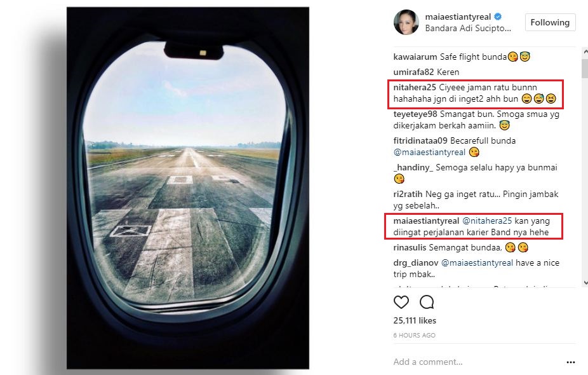Click the comment bubble icon

click(427, 302)
